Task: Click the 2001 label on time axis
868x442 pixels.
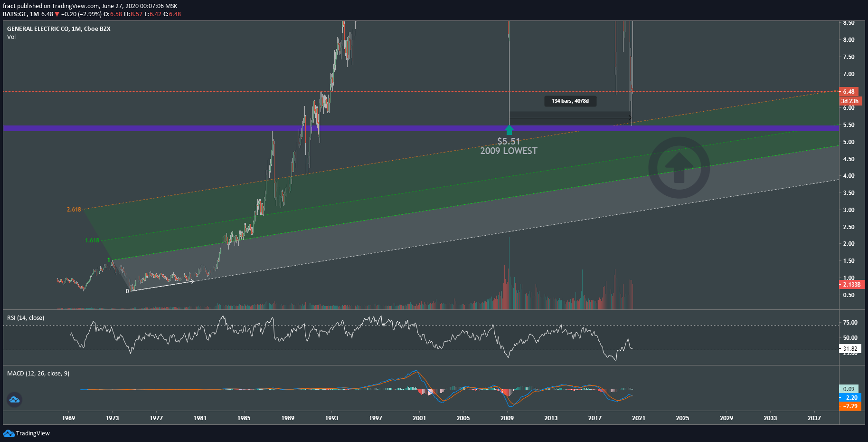Action: click(419, 418)
